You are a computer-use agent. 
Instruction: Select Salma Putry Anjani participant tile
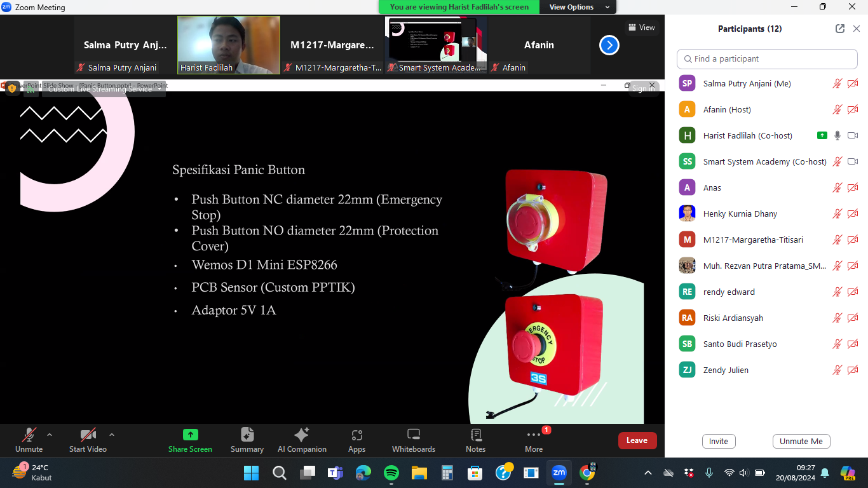pos(125,45)
